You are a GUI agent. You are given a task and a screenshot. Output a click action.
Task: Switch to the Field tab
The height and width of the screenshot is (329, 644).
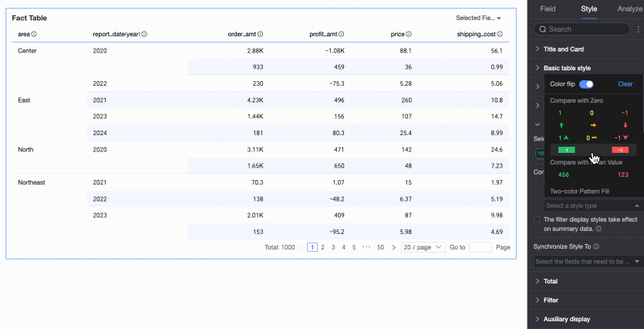(x=548, y=9)
